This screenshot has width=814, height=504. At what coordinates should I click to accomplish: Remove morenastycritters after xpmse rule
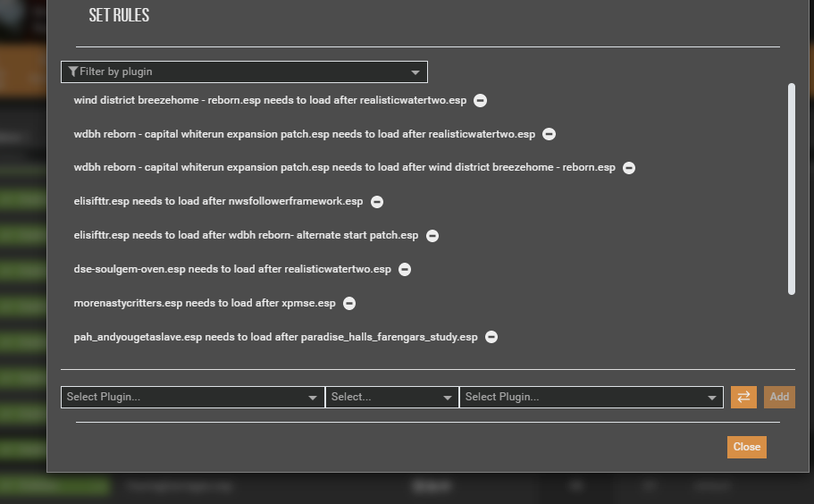[349, 303]
